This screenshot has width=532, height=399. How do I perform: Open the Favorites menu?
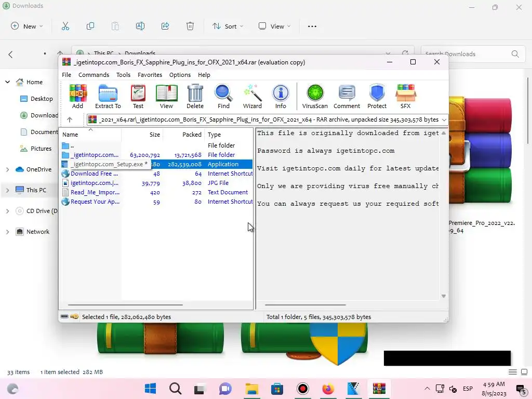click(x=150, y=75)
